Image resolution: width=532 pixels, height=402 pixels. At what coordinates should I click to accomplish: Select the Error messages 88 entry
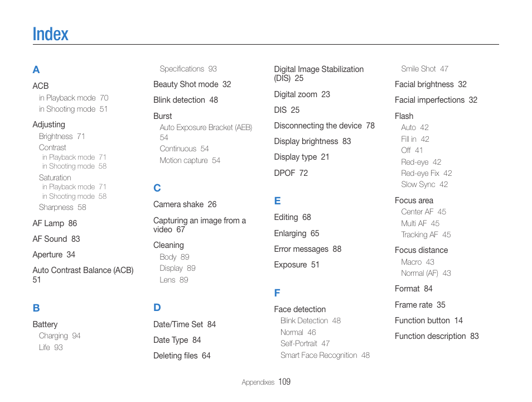pyautogui.click(x=308, y=249)
